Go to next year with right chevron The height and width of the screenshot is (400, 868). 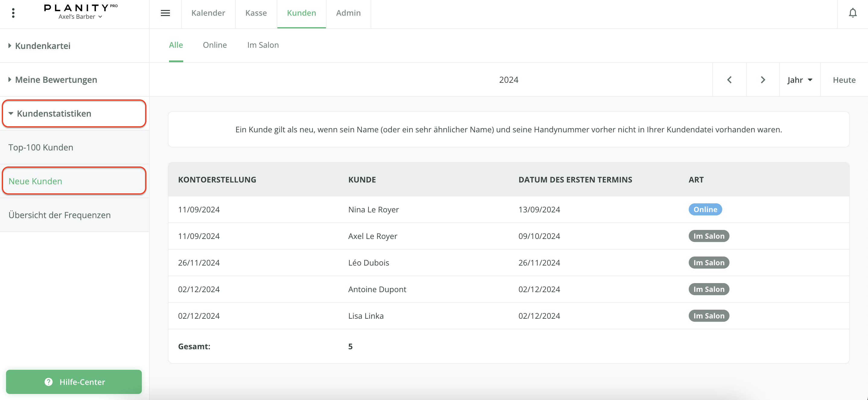[x=763, y=80]
